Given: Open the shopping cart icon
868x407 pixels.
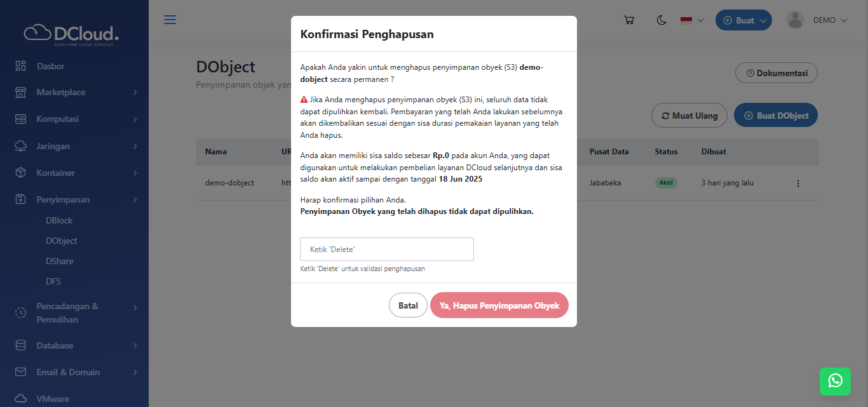Looking at the screenshot, I should coord(629,20).
